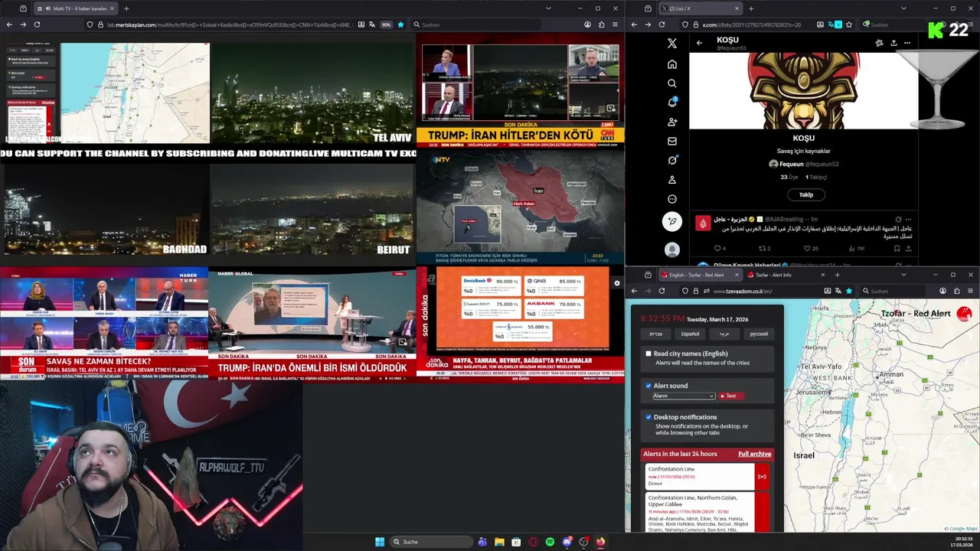Open X Home from the sidebar
Image resolution: width=980 pixels, height=551 pixels.
[672, 64]
